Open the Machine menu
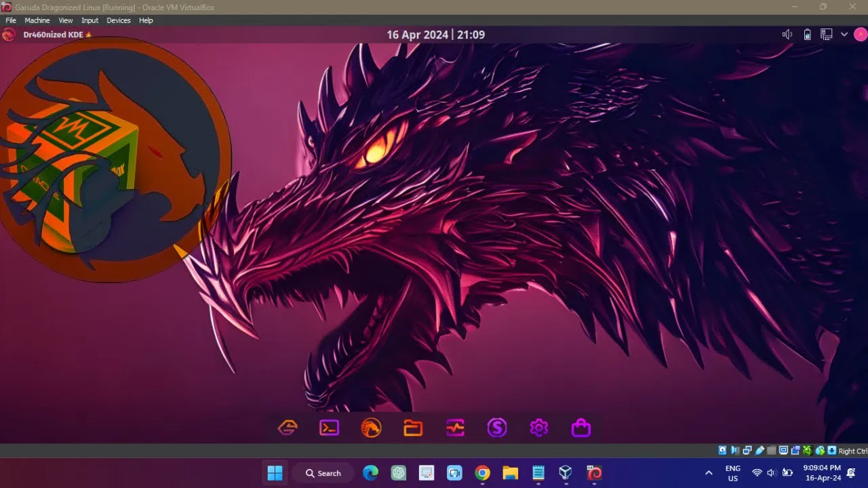Viewport: 868px width, 488px height. pyautogui.click(x=37, y=20)
